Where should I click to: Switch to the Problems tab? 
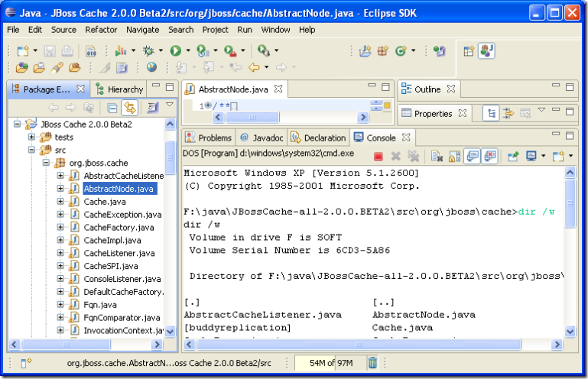click(x=209, y=138)
